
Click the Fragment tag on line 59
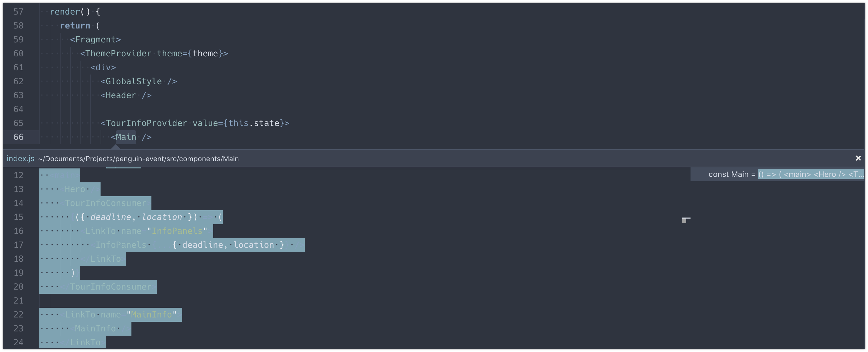(x=95, y=39)
